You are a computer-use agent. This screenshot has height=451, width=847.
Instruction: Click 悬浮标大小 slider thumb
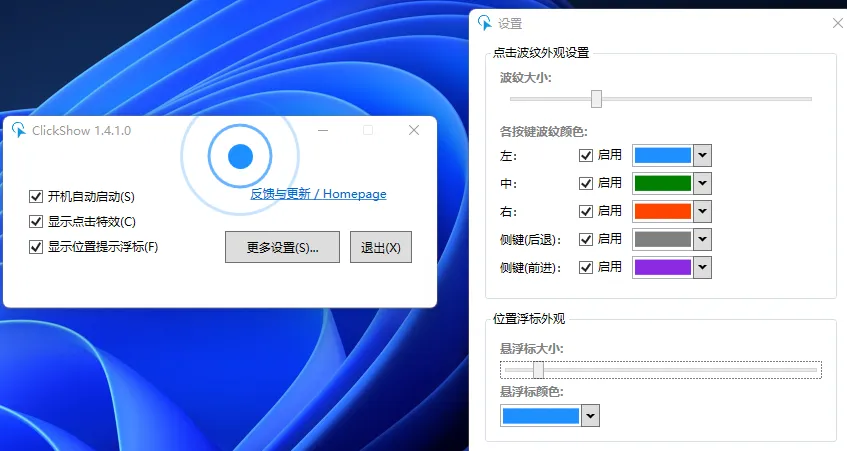[x=539, y=370]
